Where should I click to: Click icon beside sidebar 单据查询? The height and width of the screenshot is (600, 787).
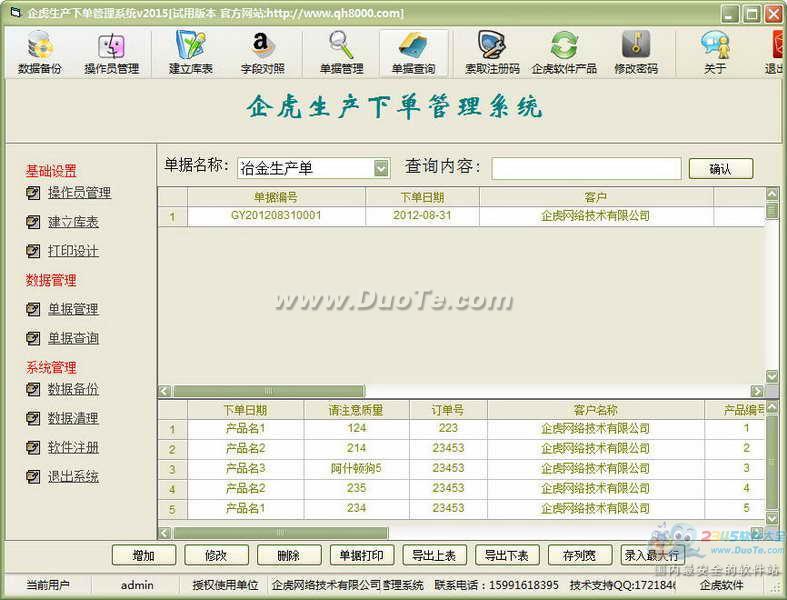tap(33, 338)
